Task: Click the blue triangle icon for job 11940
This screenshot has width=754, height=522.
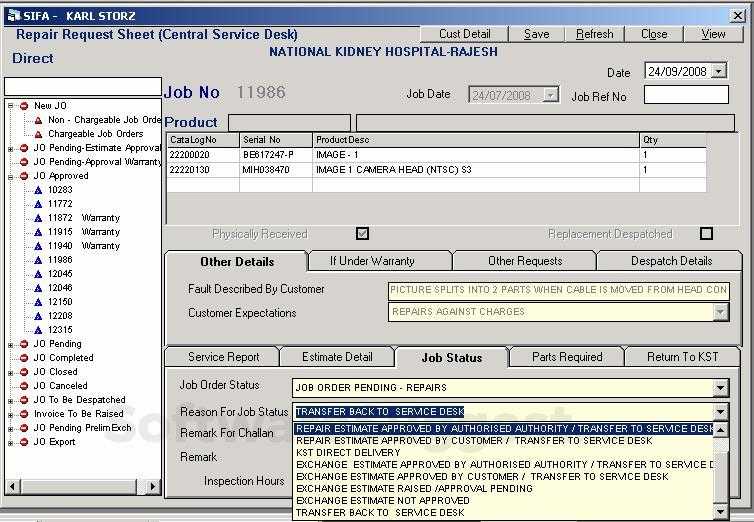Action: tap(38, 246)
